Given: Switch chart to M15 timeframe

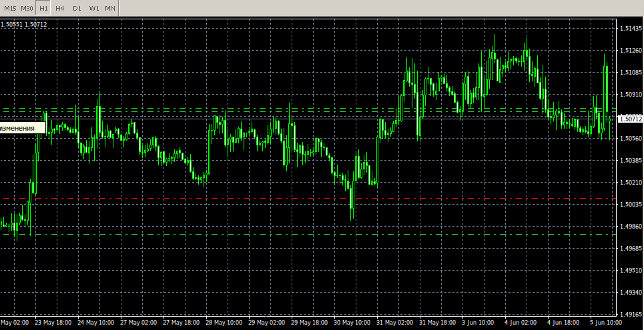Looking at the screenshot, I should (11, 8).
